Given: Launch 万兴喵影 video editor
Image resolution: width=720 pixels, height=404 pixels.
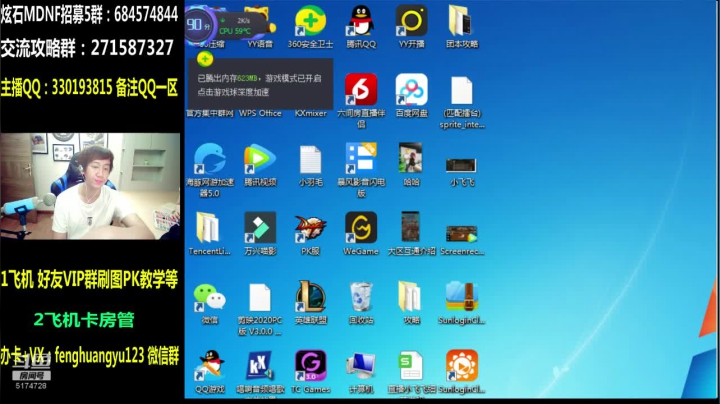Looking at the screenshot, I should click(x=260, y=233).
